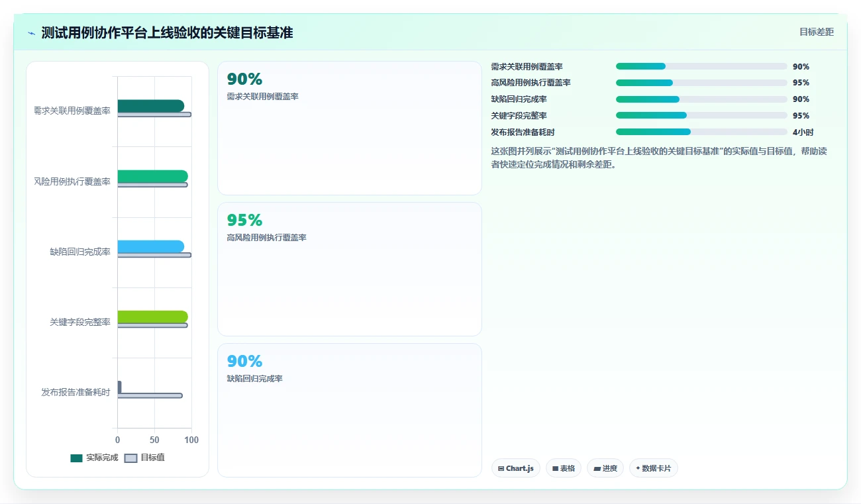Click the 需求关联用例覆盖率 label in progress list
This screenshot has width=861, height=504.
527,66
